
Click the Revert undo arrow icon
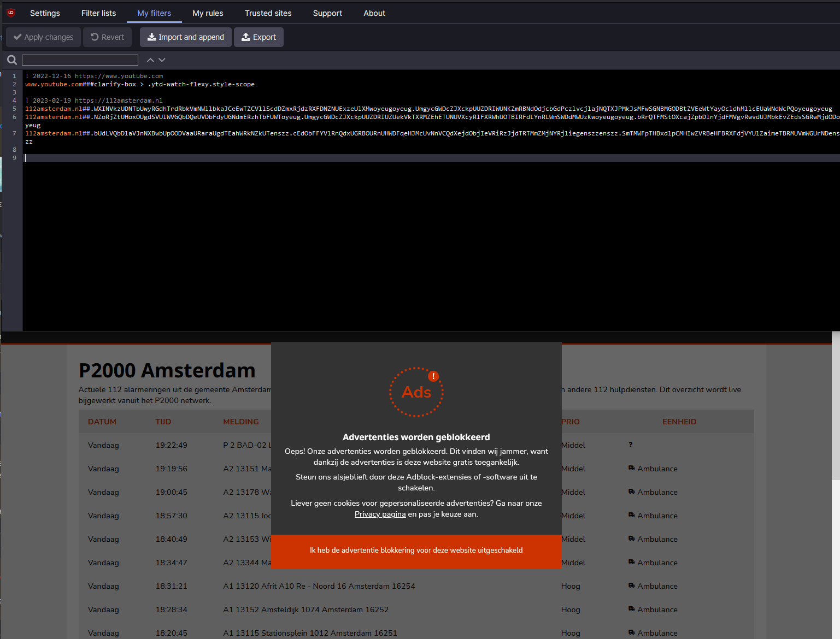coord(93,37)
